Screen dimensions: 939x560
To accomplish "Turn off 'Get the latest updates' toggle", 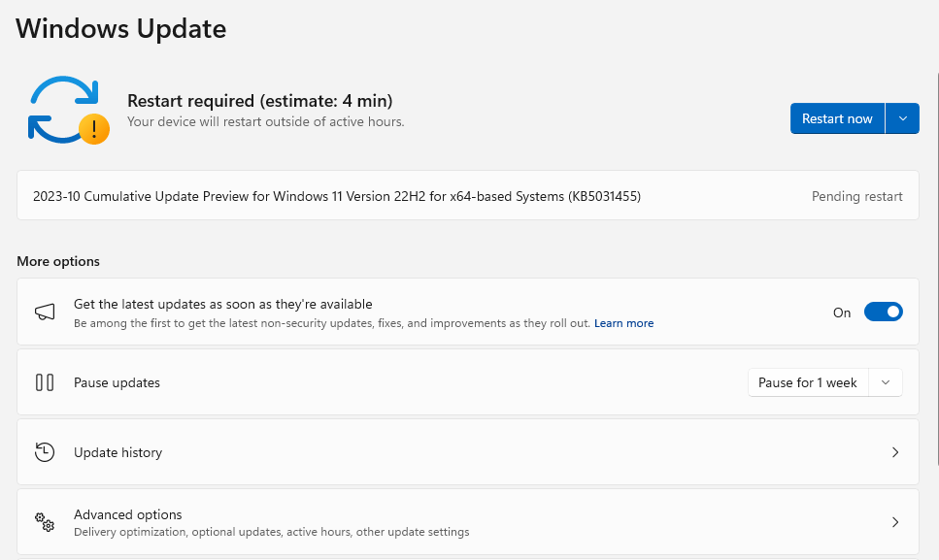I will (883, 312).
